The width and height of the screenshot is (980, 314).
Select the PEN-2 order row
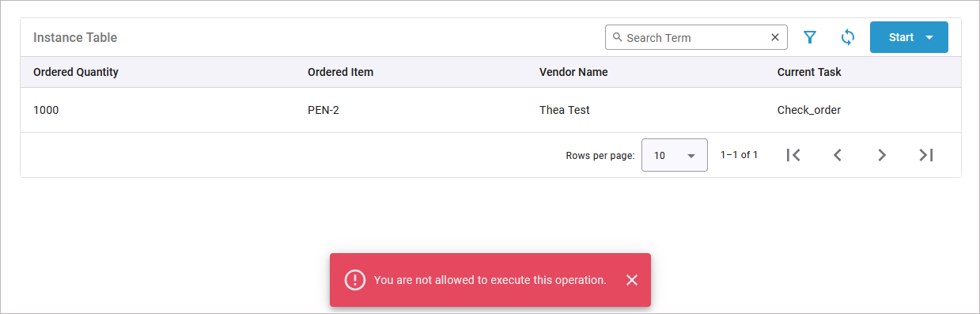490,110
